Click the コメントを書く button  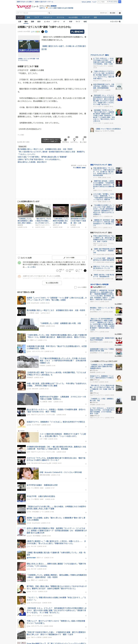(x=69, y=257)
